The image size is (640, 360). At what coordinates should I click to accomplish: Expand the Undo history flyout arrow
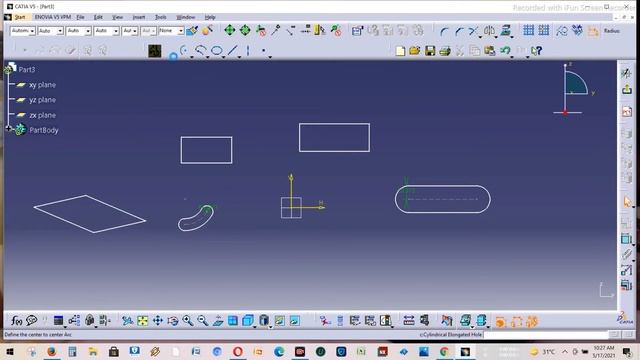[x=512, y=56]
